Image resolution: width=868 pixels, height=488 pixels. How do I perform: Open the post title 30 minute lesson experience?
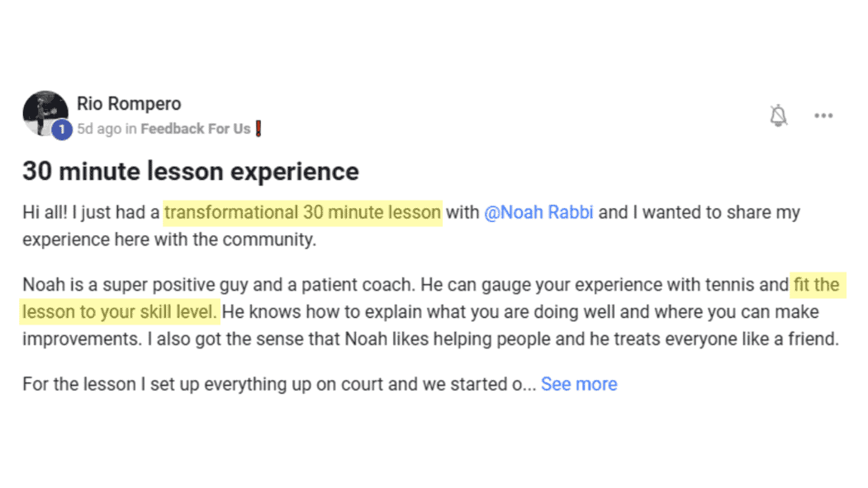pos(190,171)
